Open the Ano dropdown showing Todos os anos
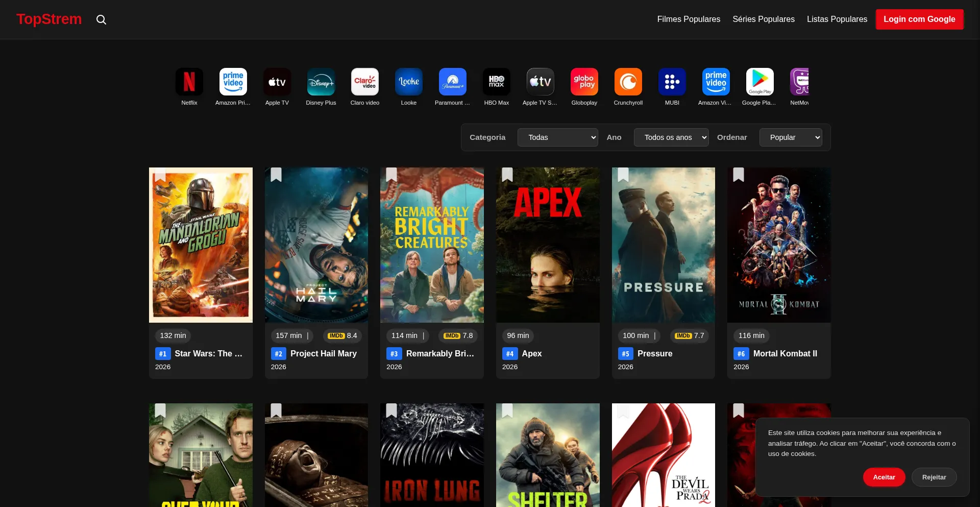 point(671,137)
